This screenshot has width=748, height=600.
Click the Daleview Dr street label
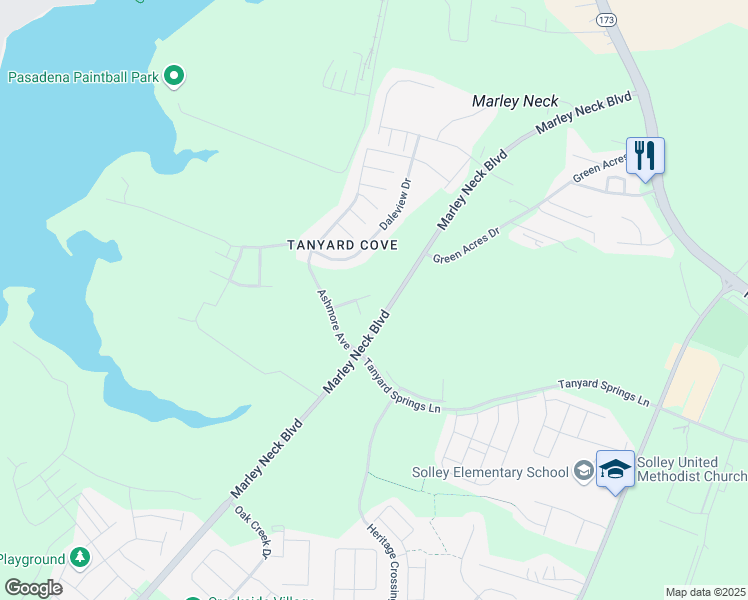tap(395, 204)
